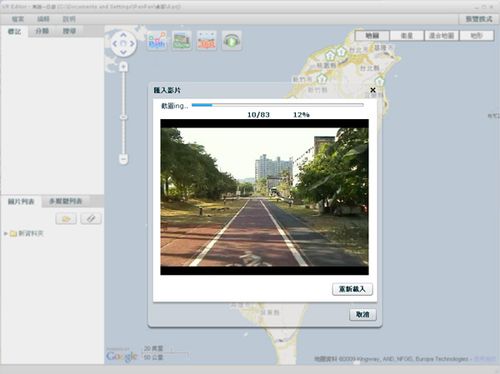Click the green headphone audio icon
This screenshot has width=500, height=374.
point(232,41)
